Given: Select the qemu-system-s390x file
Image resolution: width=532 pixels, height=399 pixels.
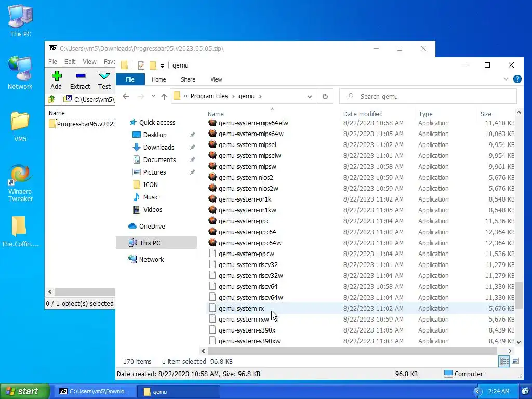Looking at the screenshot, I should [247, 330].
